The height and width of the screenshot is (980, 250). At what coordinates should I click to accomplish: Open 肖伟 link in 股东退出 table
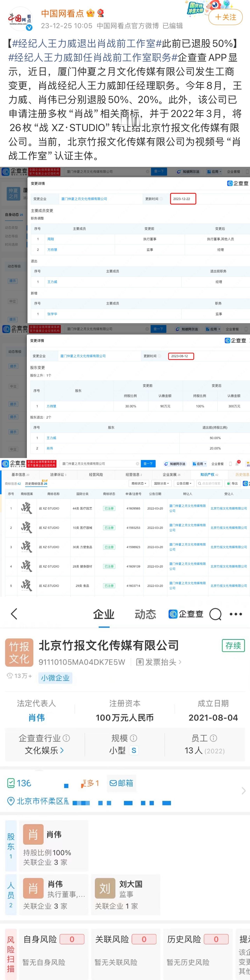[50, 448]
